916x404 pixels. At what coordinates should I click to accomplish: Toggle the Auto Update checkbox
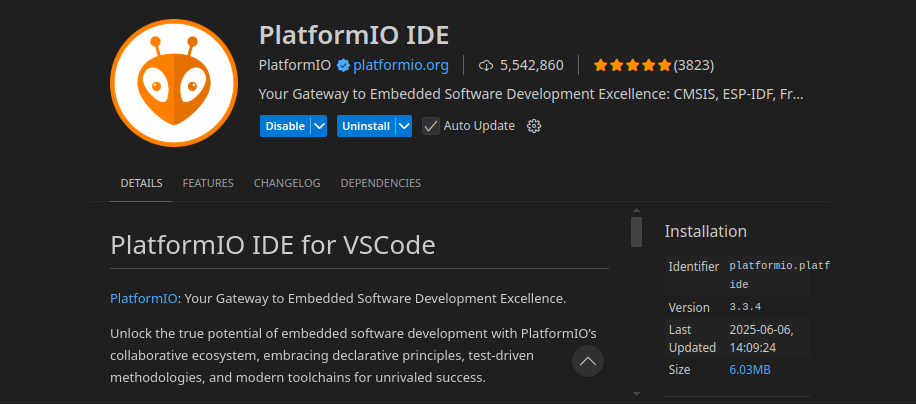(431, 126)
